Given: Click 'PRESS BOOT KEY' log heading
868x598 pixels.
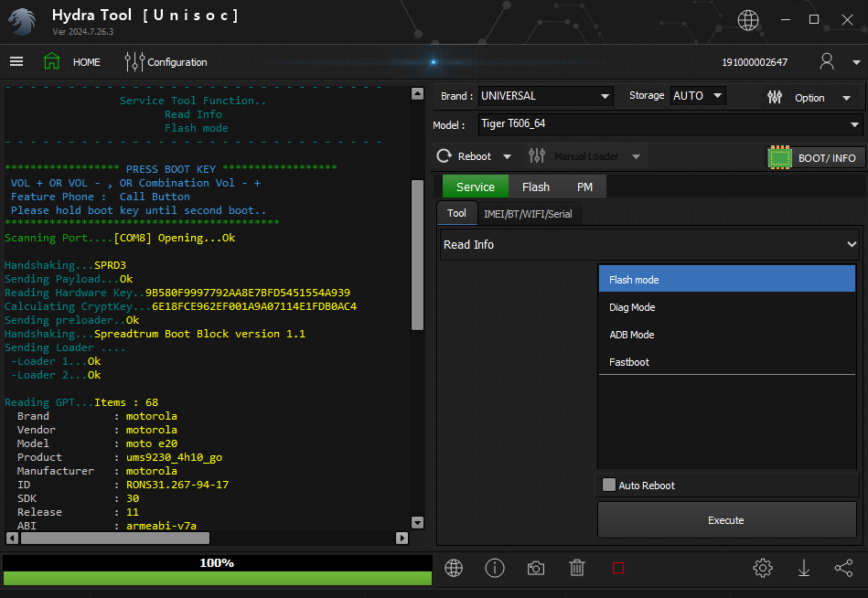Looking at the screenshot, I should pos(171,169).
